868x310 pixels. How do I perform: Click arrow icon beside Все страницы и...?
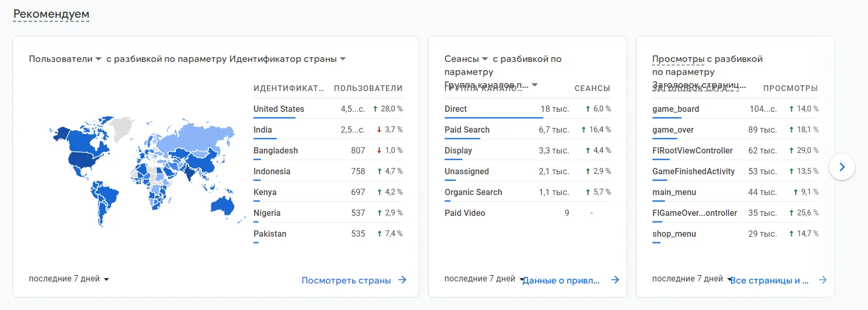click(x=823, y=280)
